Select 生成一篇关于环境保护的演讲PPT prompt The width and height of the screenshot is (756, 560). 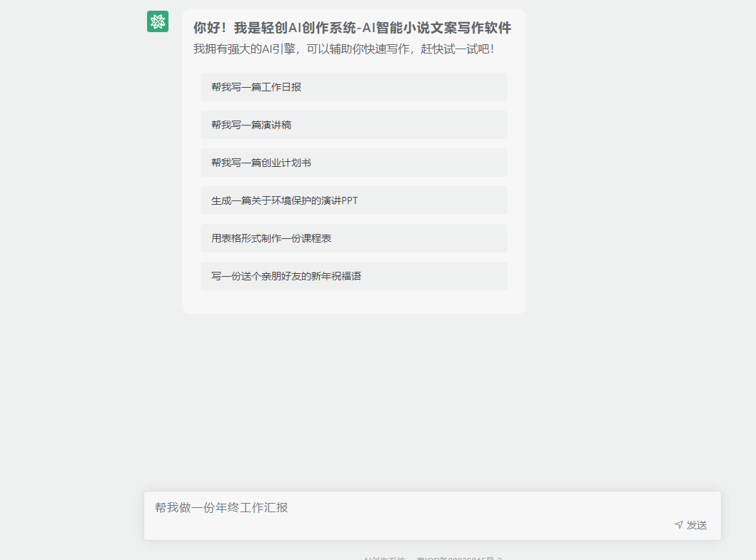pos(354,200)
